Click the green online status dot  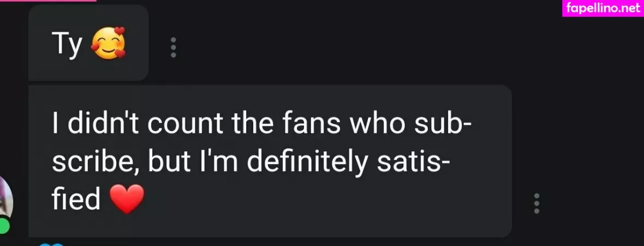[x=4, y=225]
